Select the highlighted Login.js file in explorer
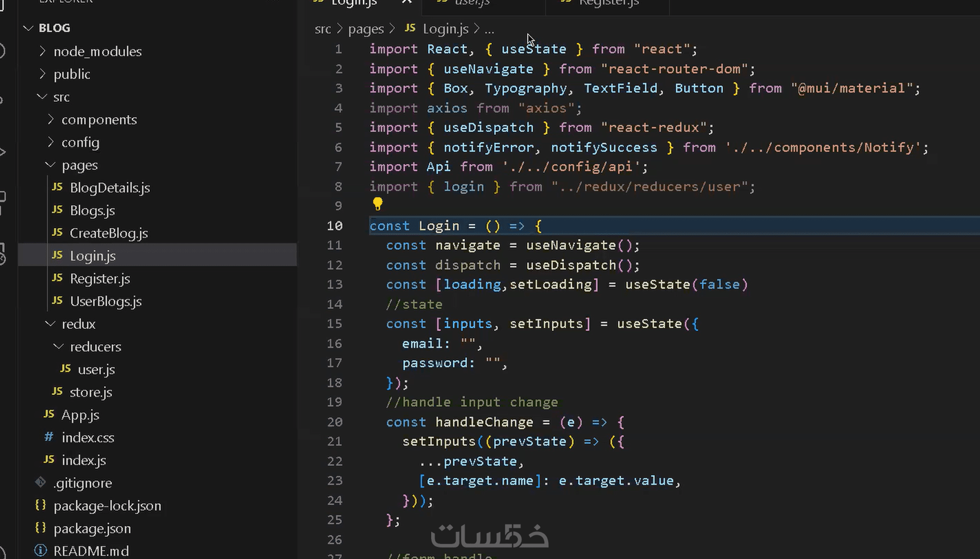 (x=157, y=255)
